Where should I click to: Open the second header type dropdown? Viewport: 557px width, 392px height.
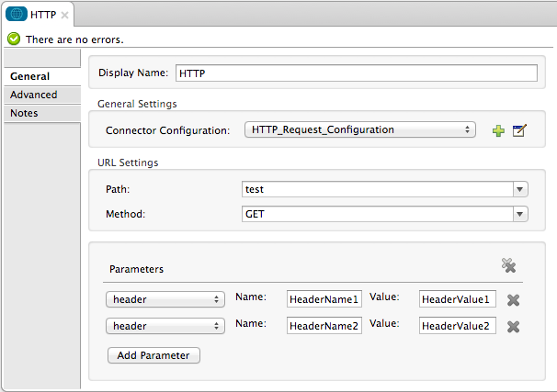[165, 326]
